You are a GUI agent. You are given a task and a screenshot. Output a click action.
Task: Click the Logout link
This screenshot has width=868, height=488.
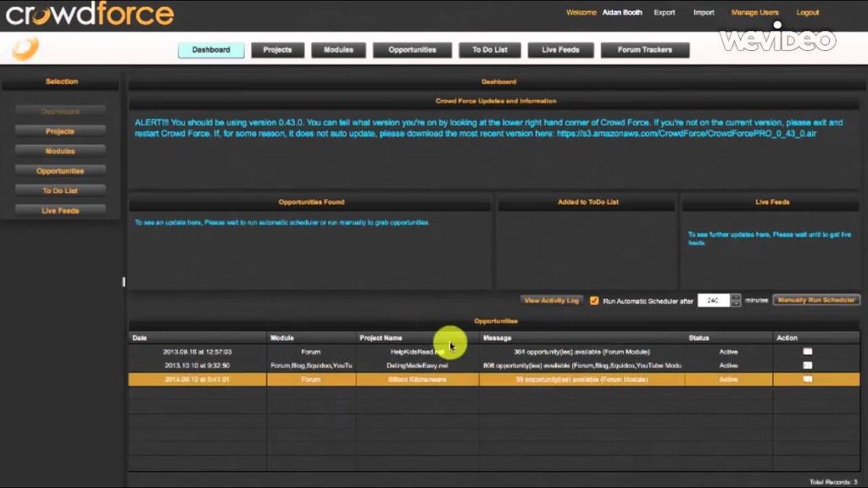(808, 12)
